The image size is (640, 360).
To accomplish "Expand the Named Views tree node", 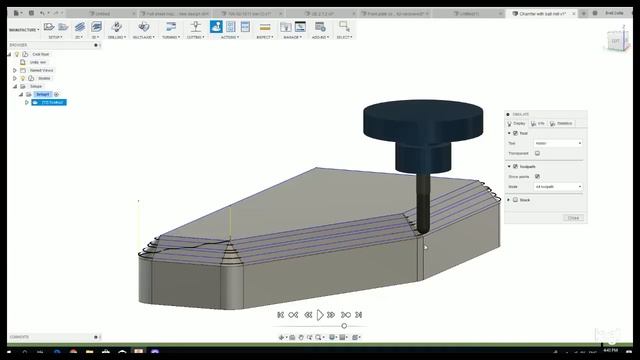I will [x=15, y=70].
